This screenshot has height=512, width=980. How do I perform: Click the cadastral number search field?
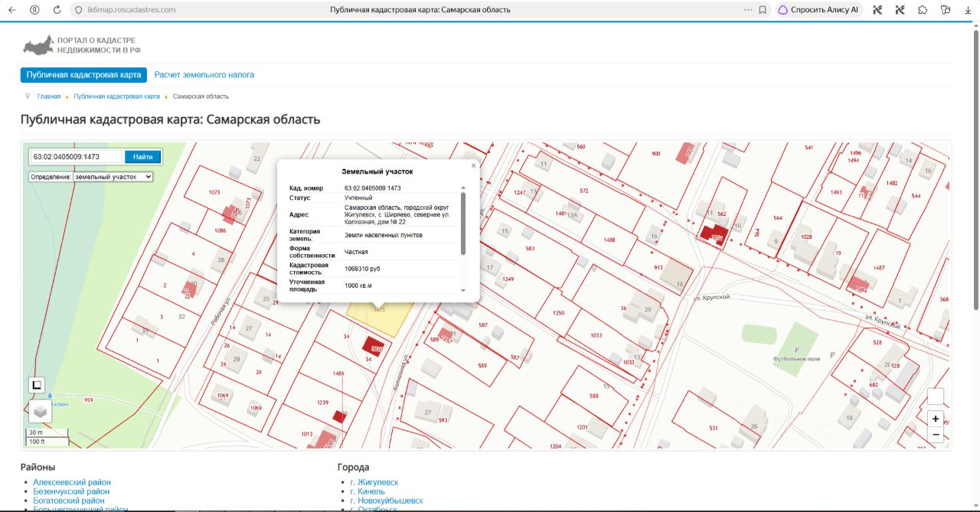(76, 157)
